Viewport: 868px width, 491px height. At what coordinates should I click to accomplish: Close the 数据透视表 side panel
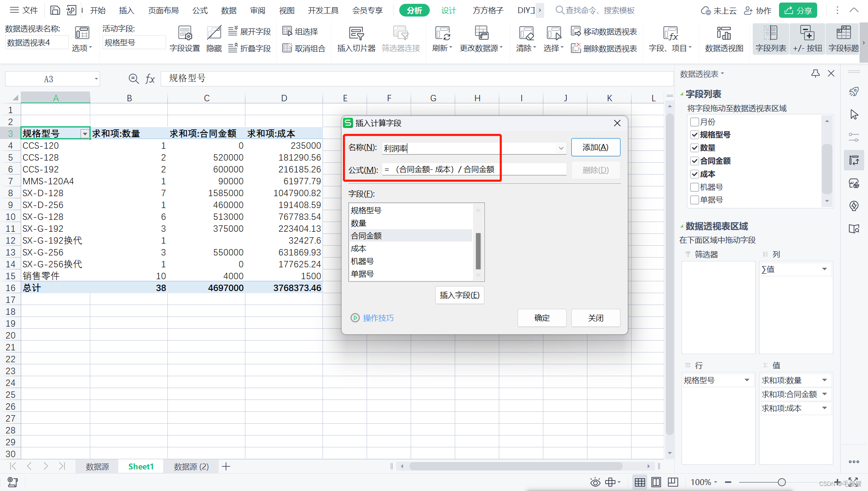point(831,73)
